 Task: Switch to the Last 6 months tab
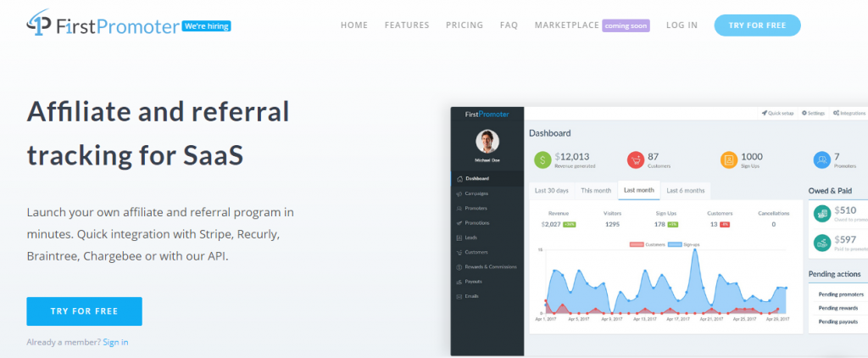pyautogui.click(x=685, y=191)
